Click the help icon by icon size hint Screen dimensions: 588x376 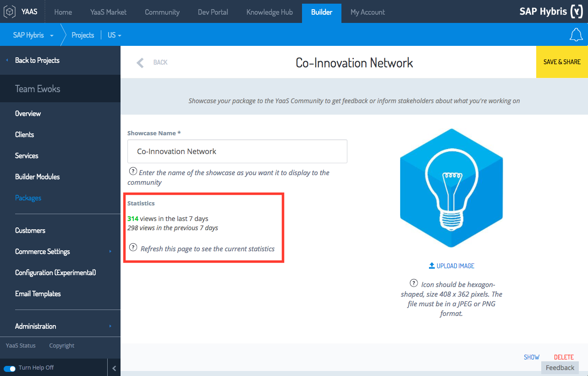[414, 283]
